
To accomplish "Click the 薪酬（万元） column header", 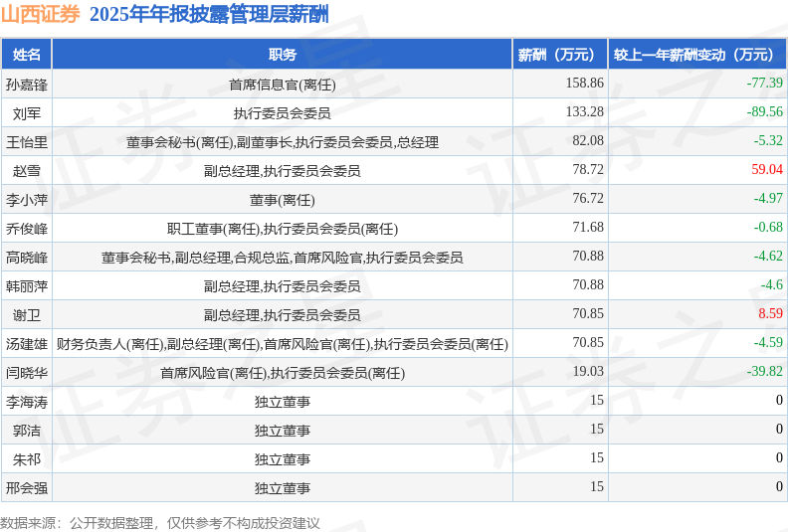I will [560, 55].
